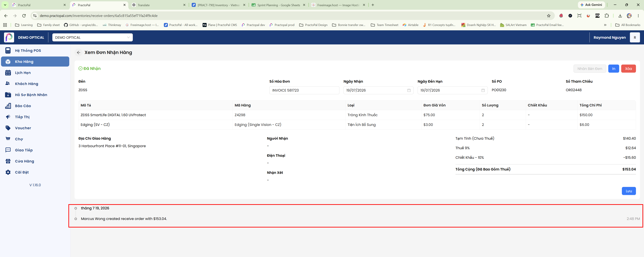
Task: Open the Chrome three-dot menu
Action: click(638, 16)
